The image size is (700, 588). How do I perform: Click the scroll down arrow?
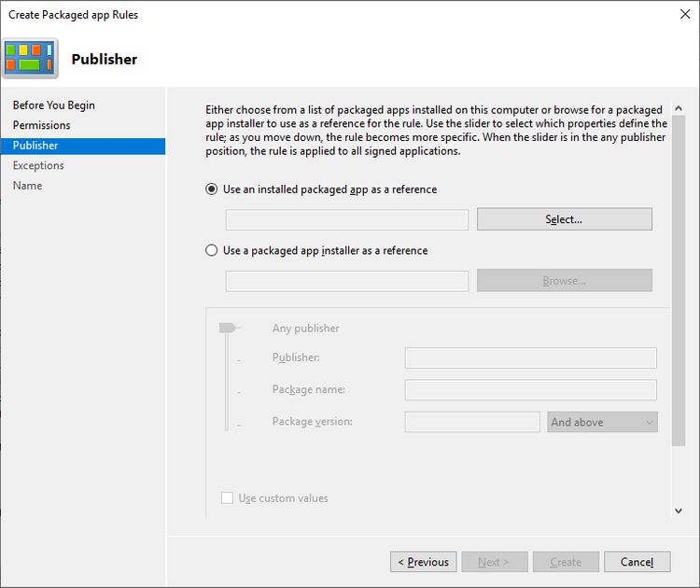click(x=679, y=511)
